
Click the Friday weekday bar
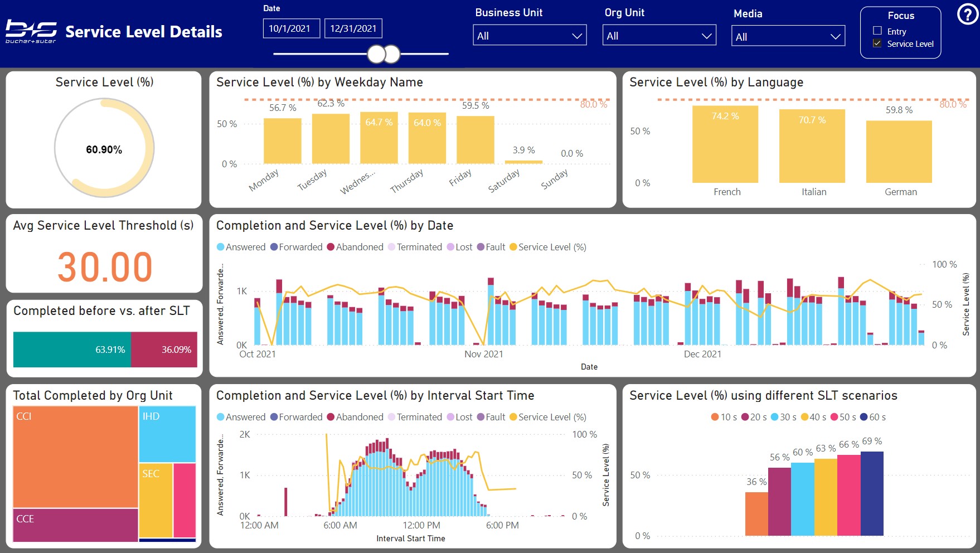point(476,140)
